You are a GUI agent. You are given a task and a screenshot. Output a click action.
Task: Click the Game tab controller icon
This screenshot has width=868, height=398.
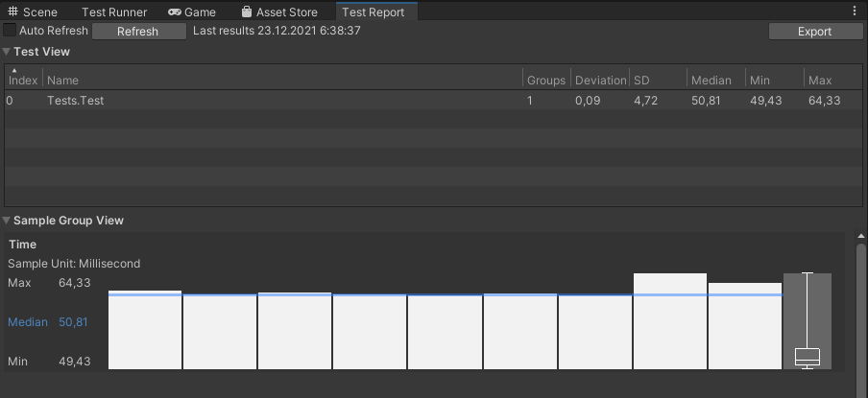[x=174, y=12]
